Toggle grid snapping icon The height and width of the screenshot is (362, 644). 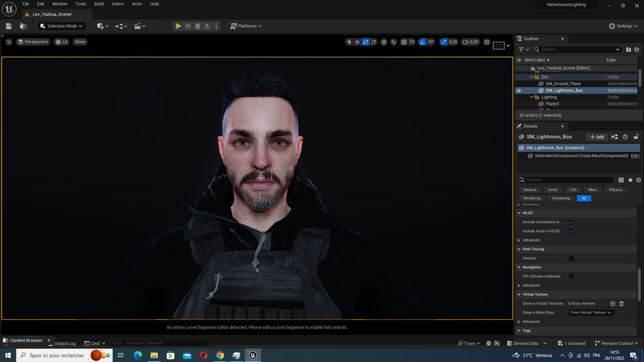[x=404, y=42]
